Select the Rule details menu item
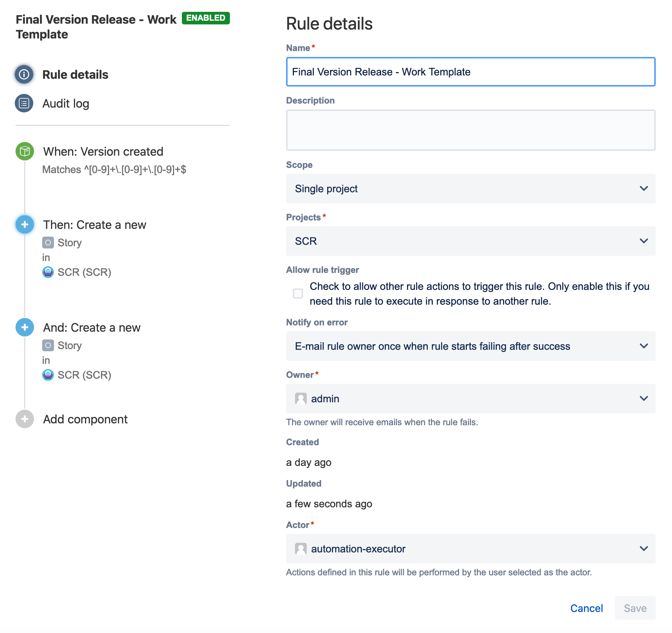 tap(75, 75)
